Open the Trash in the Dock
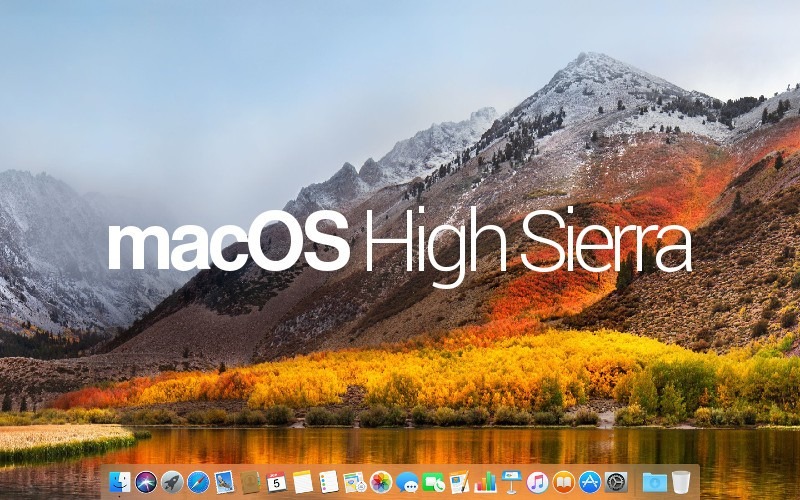The width and height of the screenshot is (800, 500). click(x=681, y=482)
